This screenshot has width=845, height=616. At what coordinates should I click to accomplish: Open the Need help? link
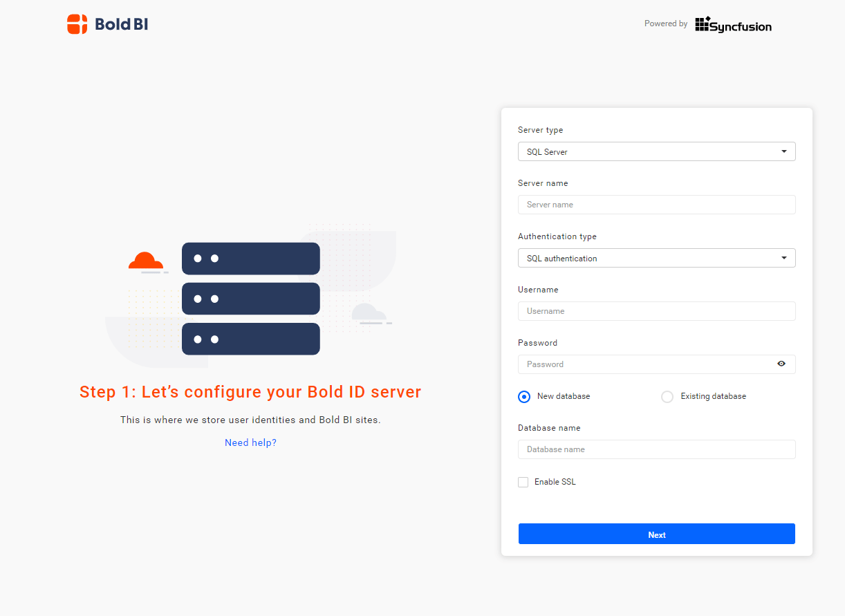[250, 442]
